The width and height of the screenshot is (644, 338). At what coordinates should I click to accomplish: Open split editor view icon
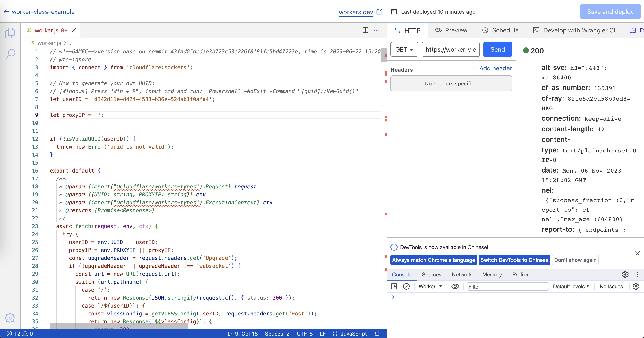[x=365, y=30]
